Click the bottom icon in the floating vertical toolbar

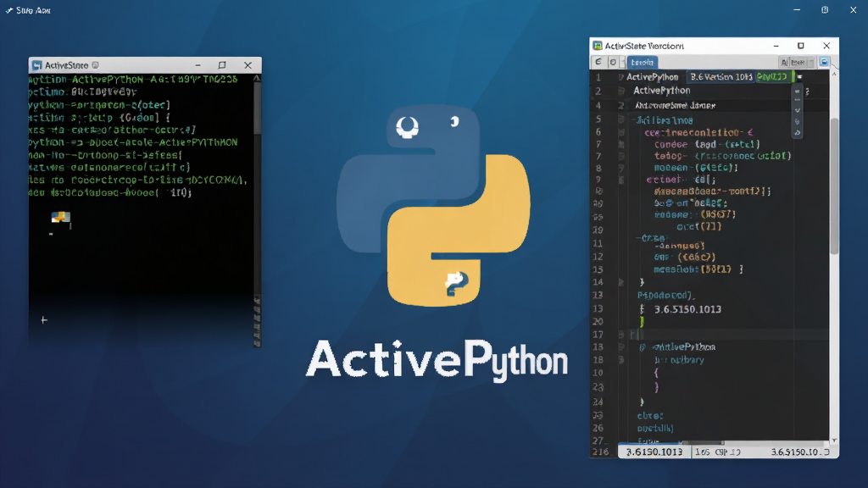click(x=797, y=133)
